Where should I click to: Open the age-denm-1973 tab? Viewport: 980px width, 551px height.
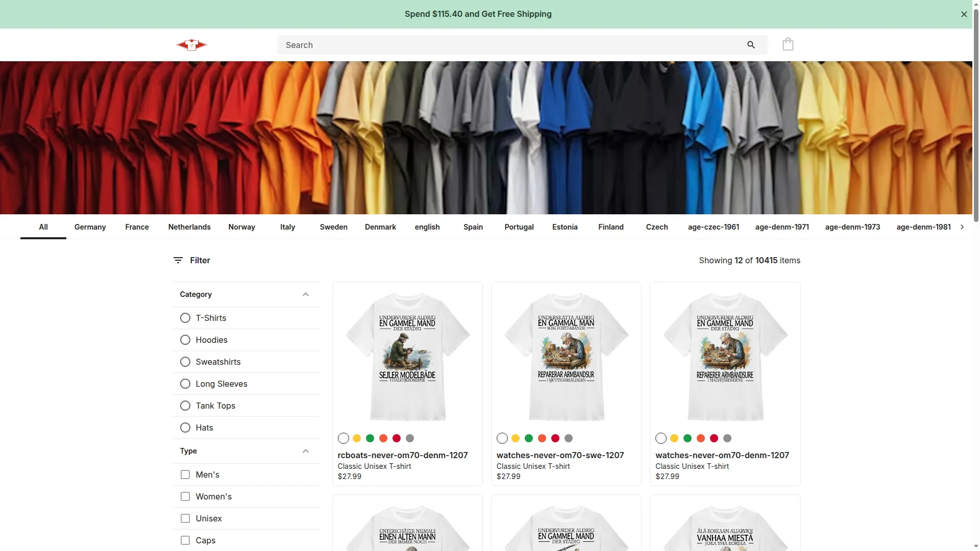[x=852, y=227]
